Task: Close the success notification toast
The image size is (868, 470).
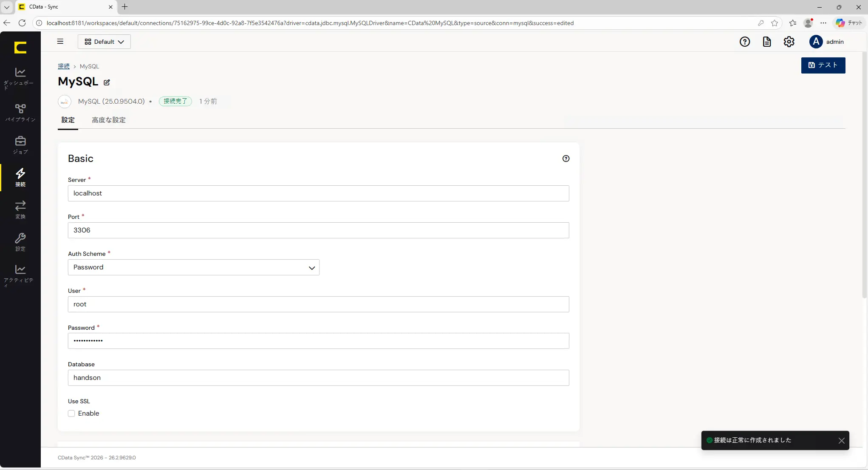Action: [841, 441]
